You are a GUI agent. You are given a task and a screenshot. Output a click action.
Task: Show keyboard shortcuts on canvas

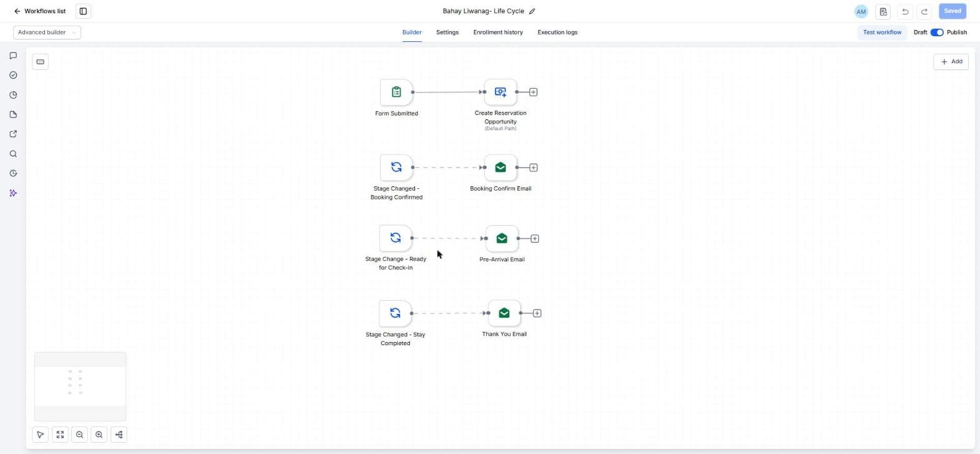tap(41, 62)
